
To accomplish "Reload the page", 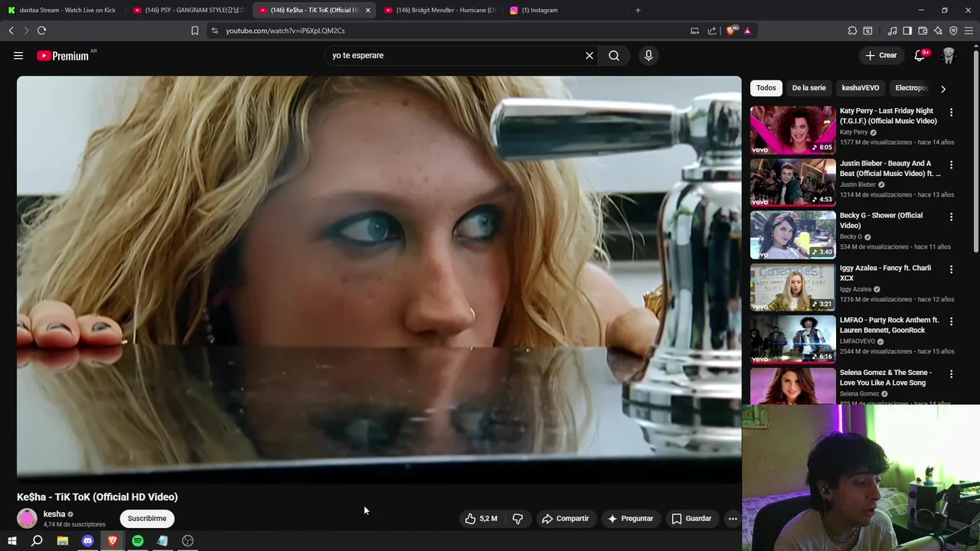I will click(x=41, y=31).
